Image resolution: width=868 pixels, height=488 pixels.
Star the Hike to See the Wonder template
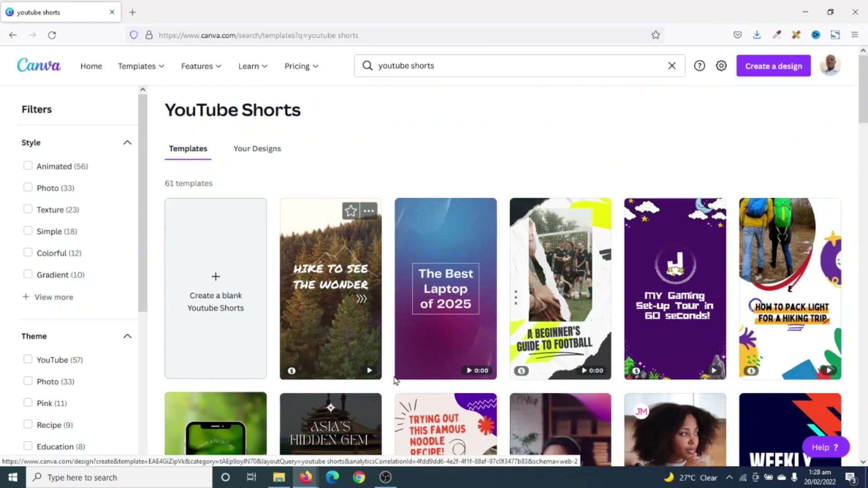(x=350, y=211)
